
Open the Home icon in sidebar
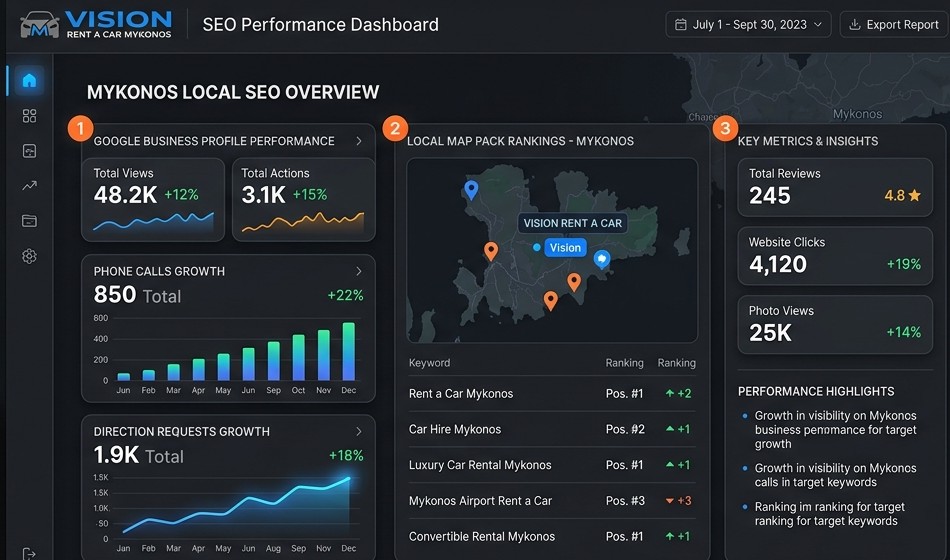(29, 80)
